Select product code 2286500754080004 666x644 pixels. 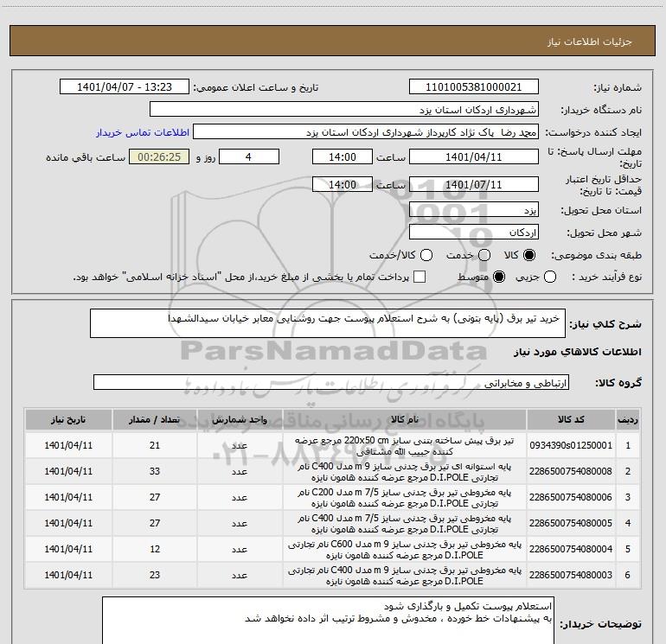coord(571,549)
